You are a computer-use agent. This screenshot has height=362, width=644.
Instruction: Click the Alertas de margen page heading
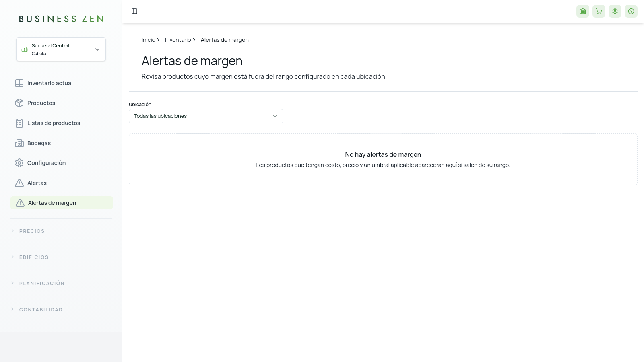click(192, 61)
